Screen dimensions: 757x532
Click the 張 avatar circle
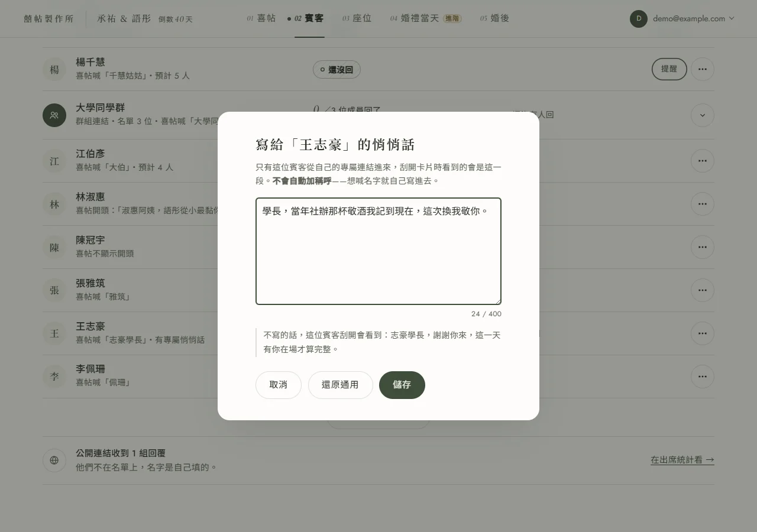[54, 290]
